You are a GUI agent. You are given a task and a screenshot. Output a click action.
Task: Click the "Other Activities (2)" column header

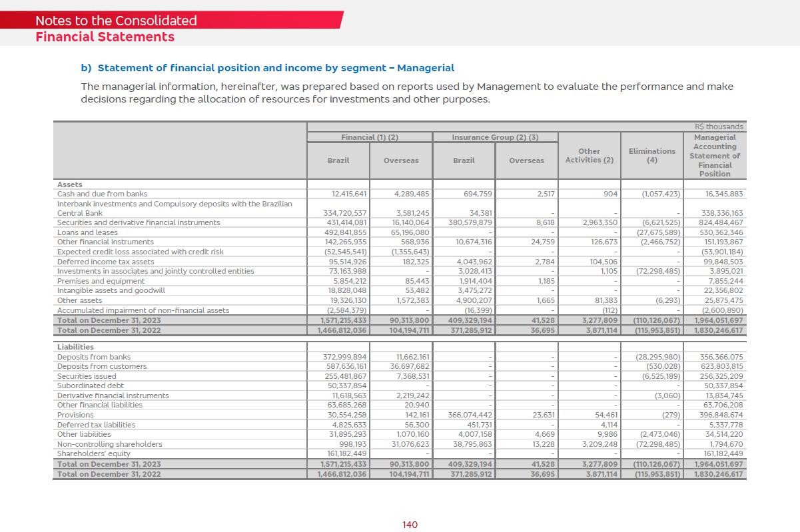point(589,156)
